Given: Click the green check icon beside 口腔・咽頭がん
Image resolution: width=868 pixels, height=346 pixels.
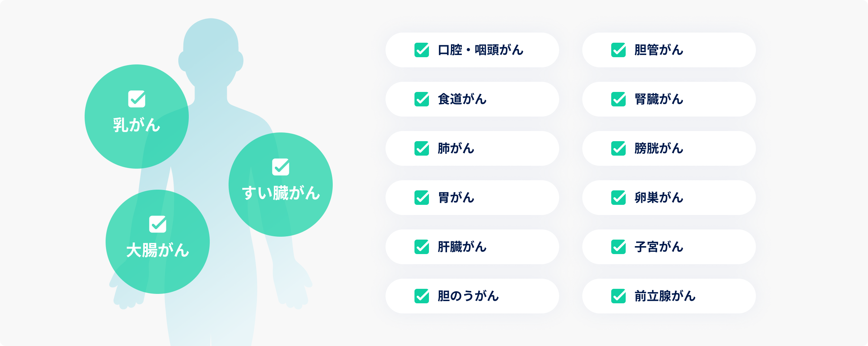Looking at the screenshot, I should coord(422,50).
